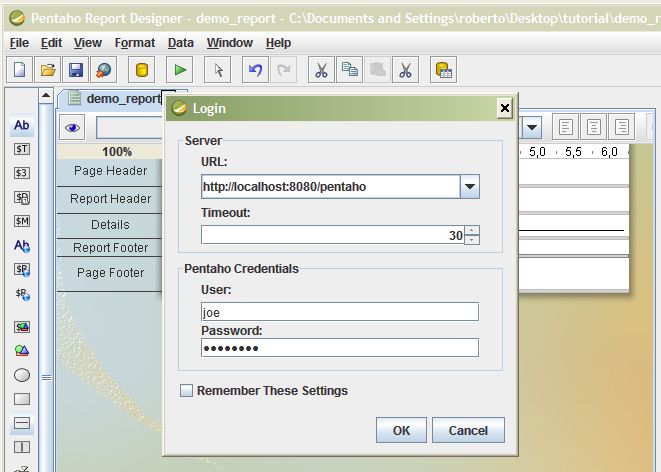Select the vertical-line element
This screenshot has height=472, width=661.
(21, 447)
